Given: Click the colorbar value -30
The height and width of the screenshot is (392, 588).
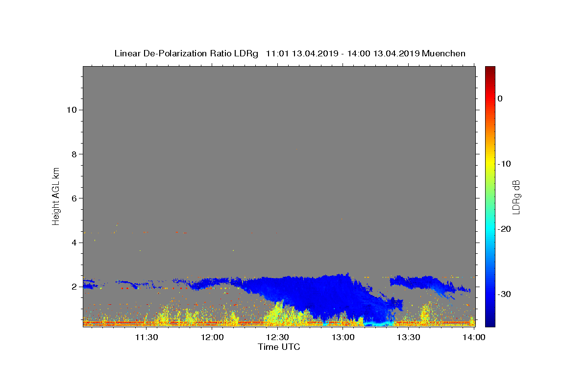Looking at the screenshot, I should 504,294.
